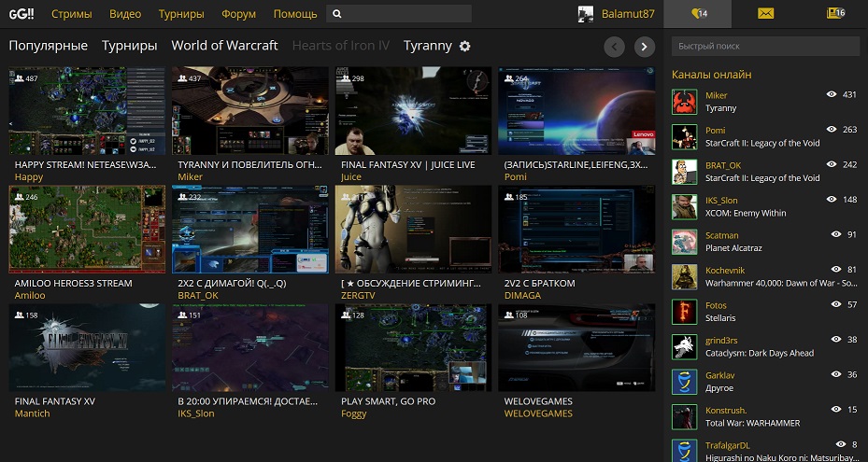The height and width of the screenshot is (462, 868).
Task: Open Garklav channel name in sidebar
Action: [x=720, y=375]
